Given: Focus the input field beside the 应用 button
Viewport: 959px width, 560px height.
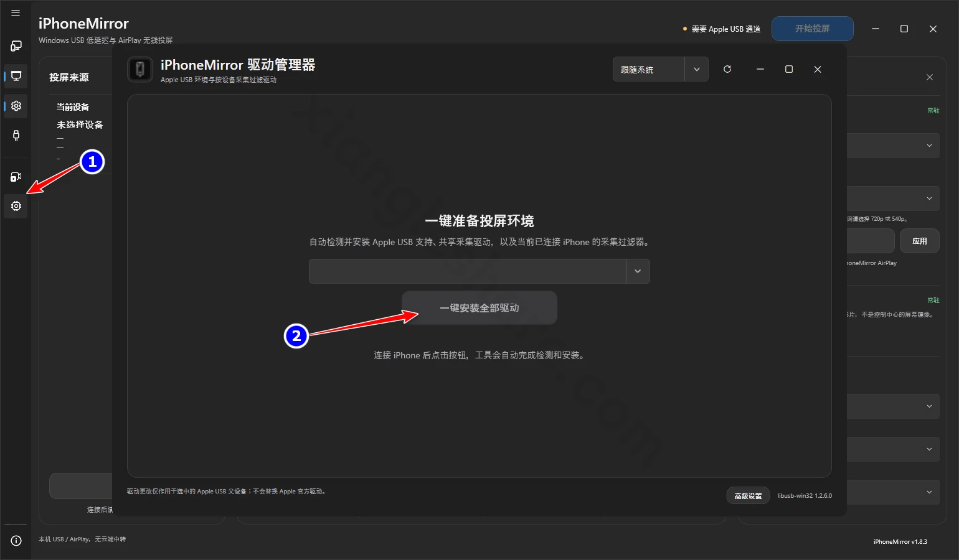Looking at the screenshot, I should pyautogui.click(x=871, y=241).
